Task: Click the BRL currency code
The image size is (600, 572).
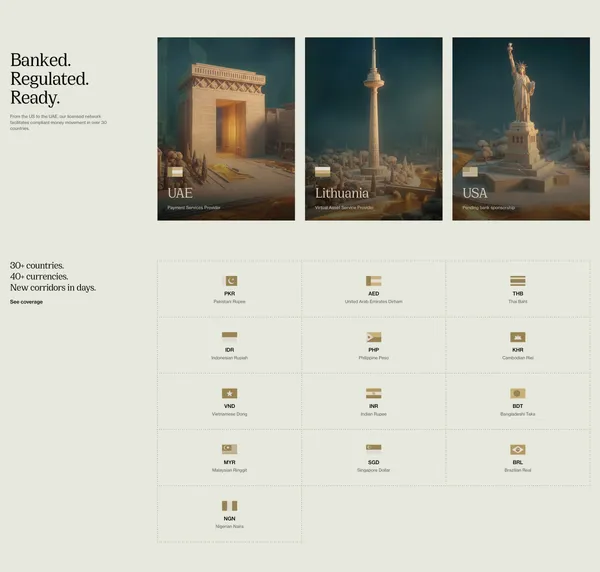Action: 518,463
